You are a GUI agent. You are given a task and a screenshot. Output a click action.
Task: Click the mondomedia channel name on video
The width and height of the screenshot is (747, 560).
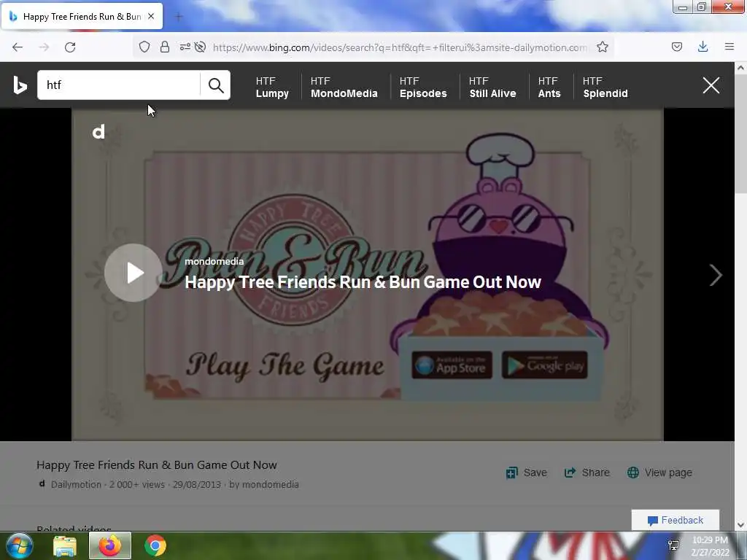214,261
